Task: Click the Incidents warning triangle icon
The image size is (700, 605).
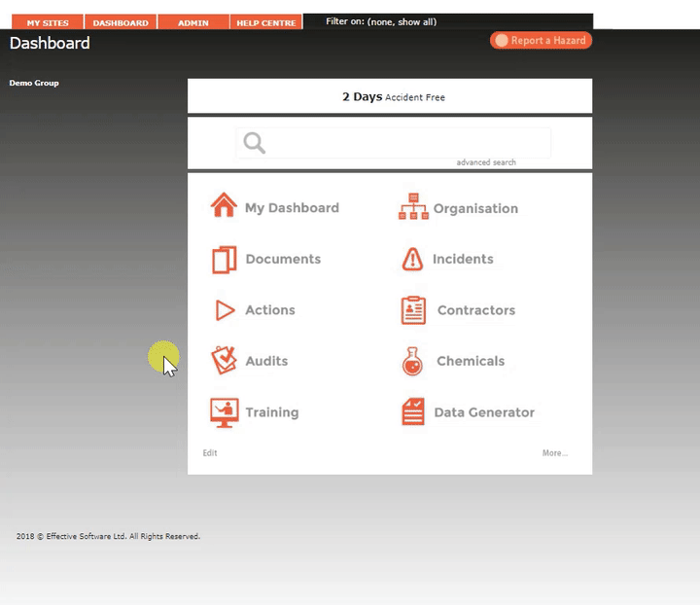Action: tap(413, 260)
